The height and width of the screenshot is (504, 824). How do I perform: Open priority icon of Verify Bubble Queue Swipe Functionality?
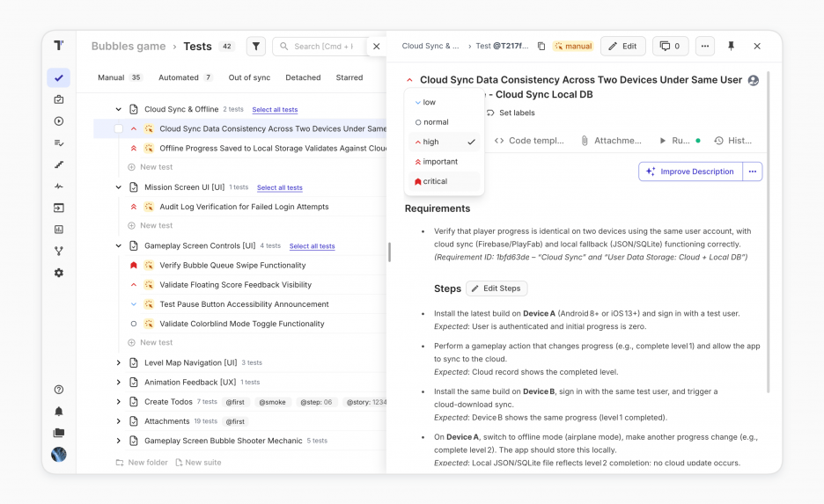tap(134, 265)
